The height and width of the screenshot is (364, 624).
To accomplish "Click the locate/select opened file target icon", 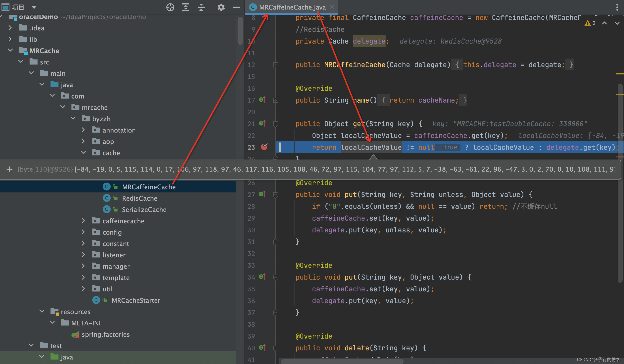I will pyautogui.click(x=170, y=7).
